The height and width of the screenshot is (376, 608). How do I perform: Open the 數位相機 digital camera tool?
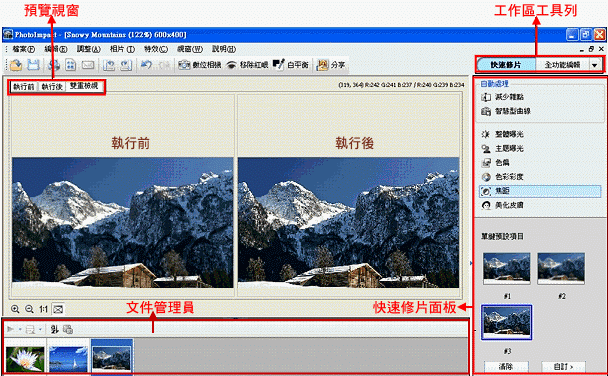[x=200, y=65]
